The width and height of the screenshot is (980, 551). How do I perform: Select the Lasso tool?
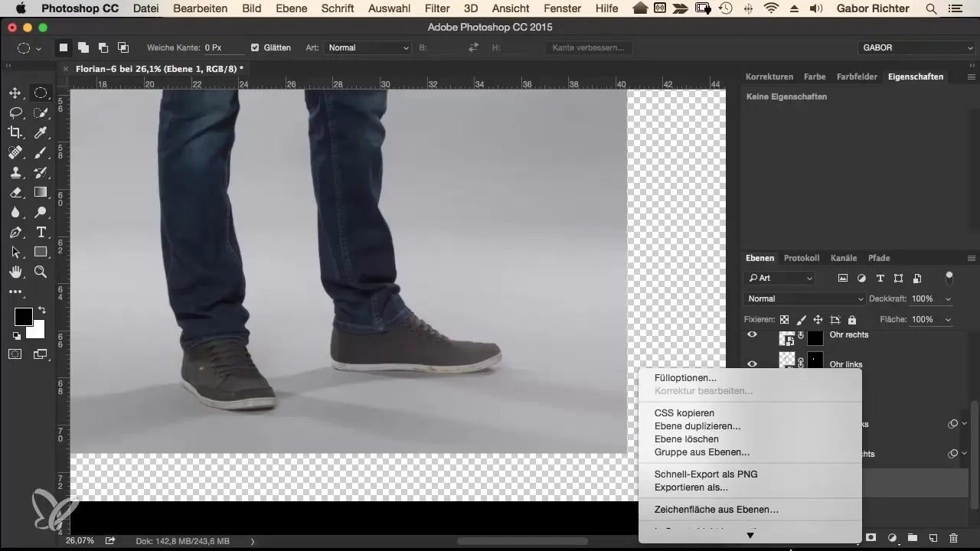point(15,113)
